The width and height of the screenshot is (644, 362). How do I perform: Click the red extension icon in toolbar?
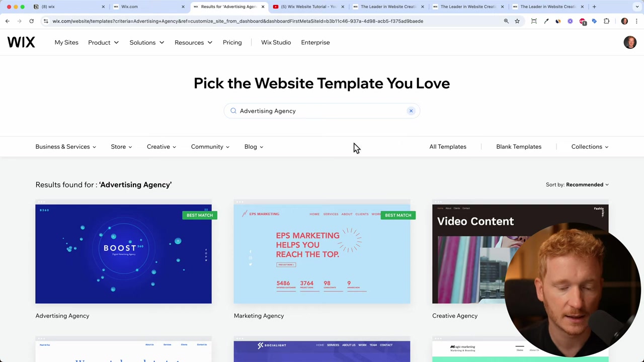pyautogui.click(x=583, y=21)
